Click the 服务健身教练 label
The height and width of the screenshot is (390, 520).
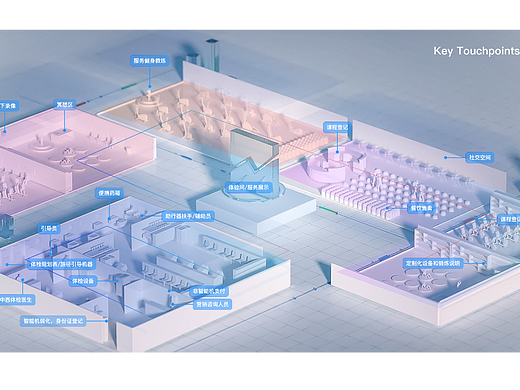(149, 61)
